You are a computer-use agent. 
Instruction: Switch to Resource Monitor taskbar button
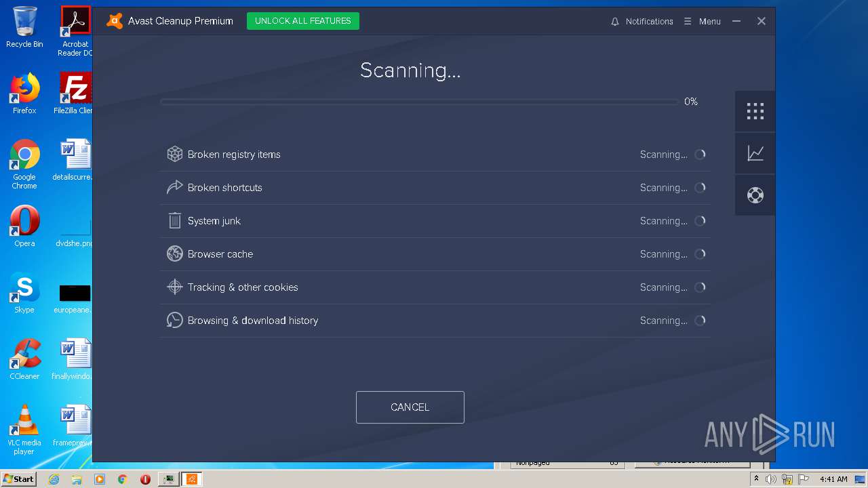(x=168, y=479)
